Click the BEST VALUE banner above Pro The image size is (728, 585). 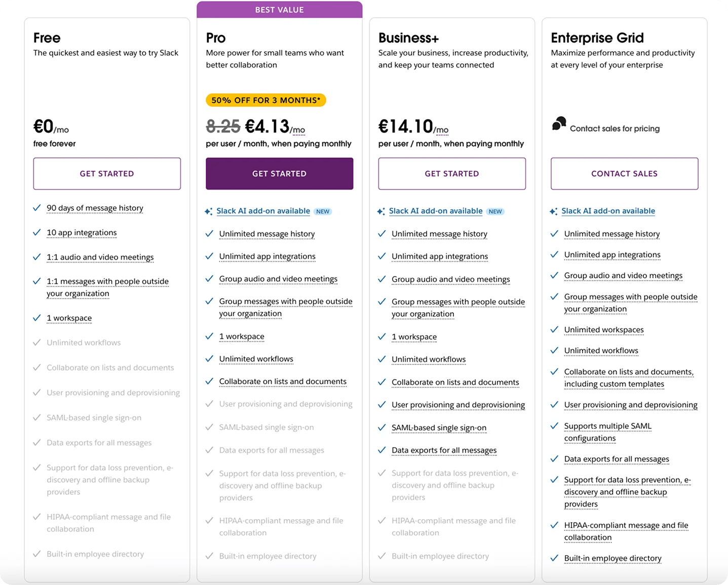(x=279, y=10)
